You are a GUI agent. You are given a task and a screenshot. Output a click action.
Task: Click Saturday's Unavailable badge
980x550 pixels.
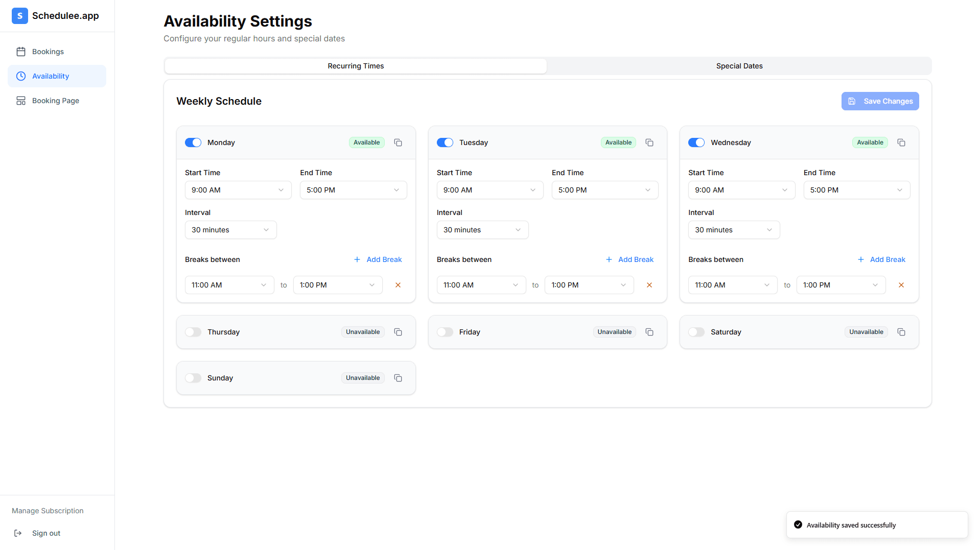tap(866, 332)
